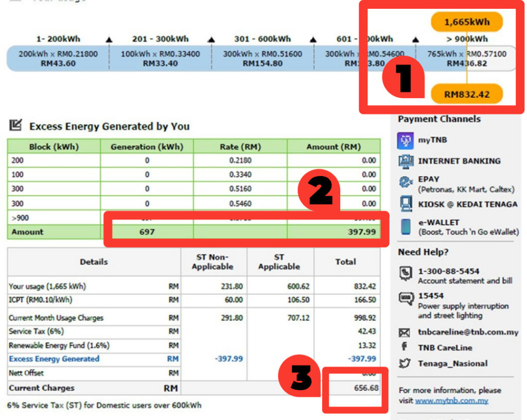Click the Excess Energy section edit icon
The width and height of the screenshot is (527, 420).
(15, 125)
